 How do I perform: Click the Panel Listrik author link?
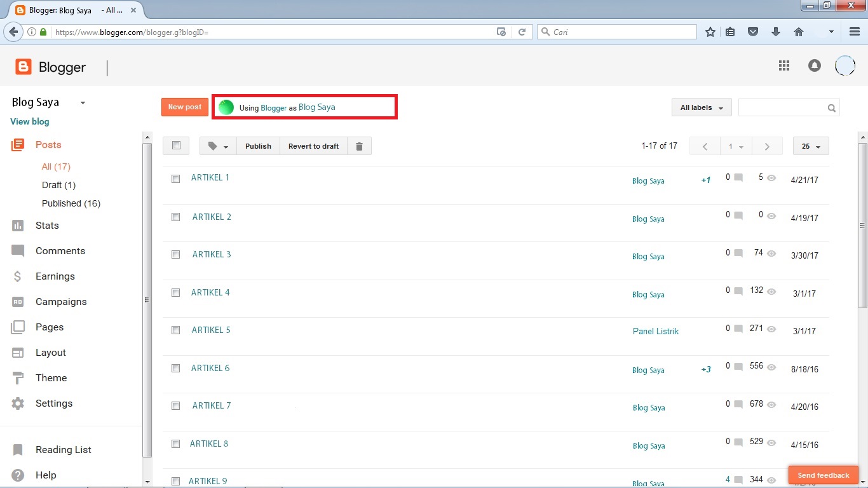pos(656,331)
